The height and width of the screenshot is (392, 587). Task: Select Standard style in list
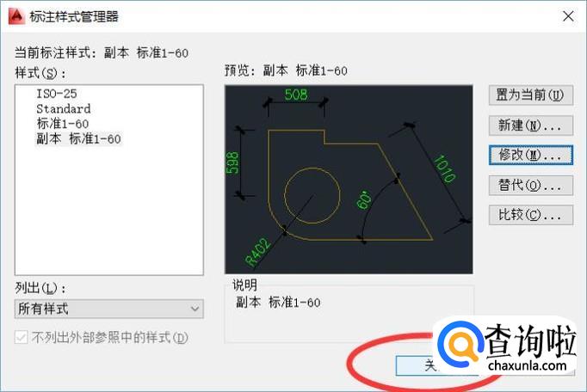pos(64,109)
